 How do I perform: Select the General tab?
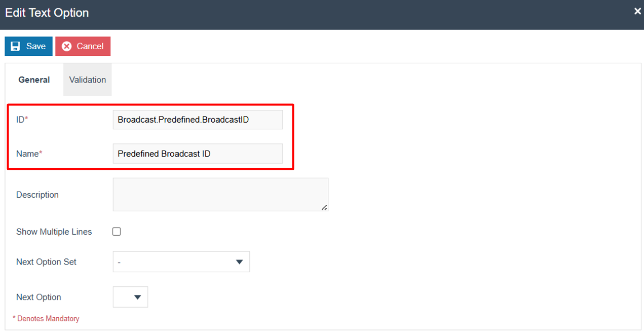tap(34, 80)
